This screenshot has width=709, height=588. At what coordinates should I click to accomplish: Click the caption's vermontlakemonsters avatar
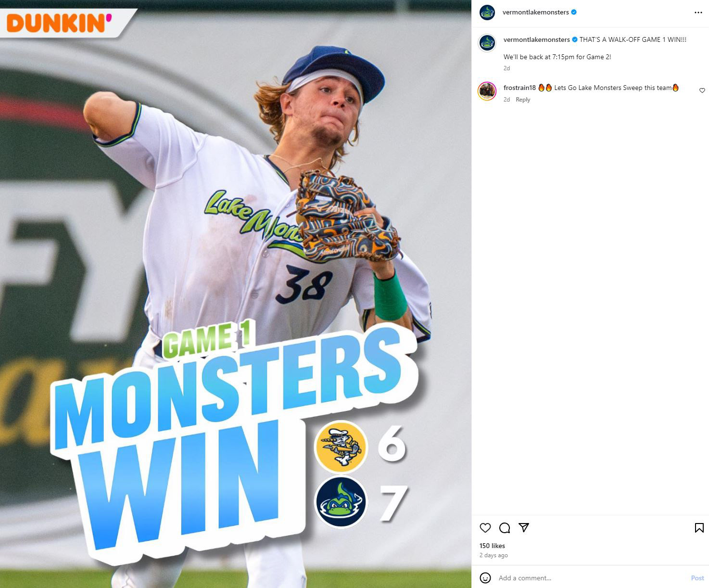(487, 43)
